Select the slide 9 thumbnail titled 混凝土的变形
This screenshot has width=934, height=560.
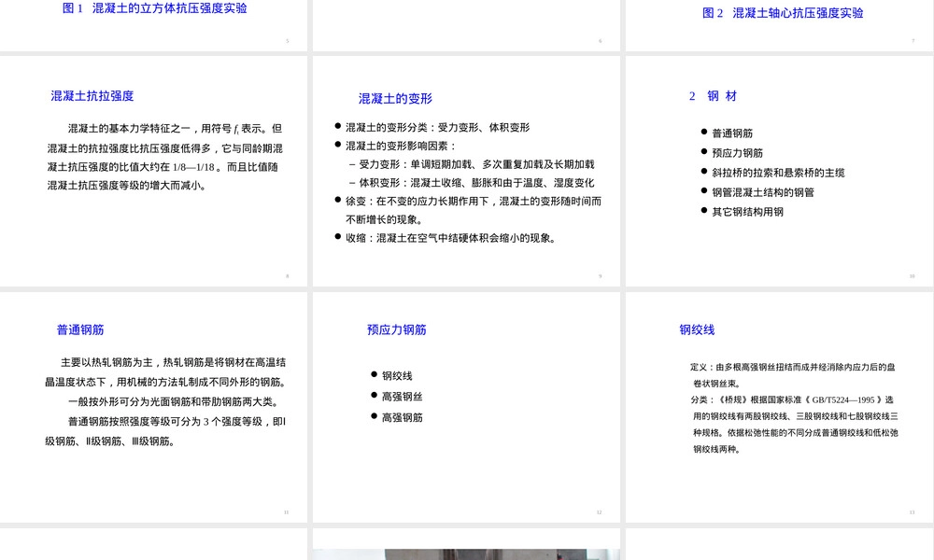pos(466,172)
